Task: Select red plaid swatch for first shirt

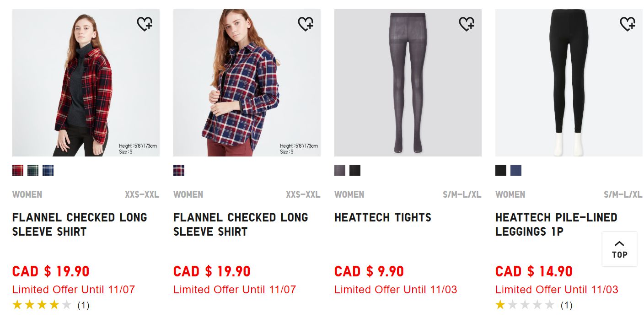Action: point(18,170)
